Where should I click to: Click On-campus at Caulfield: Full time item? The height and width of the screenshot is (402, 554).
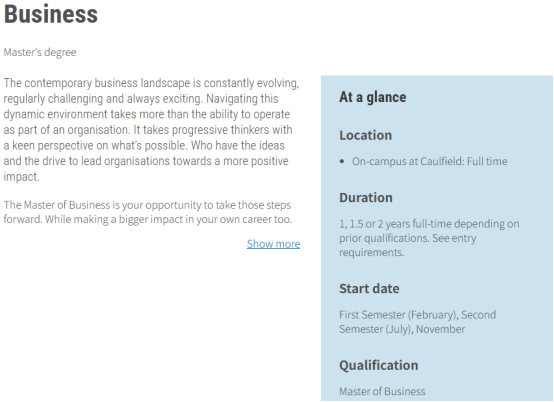pos(429,161)
